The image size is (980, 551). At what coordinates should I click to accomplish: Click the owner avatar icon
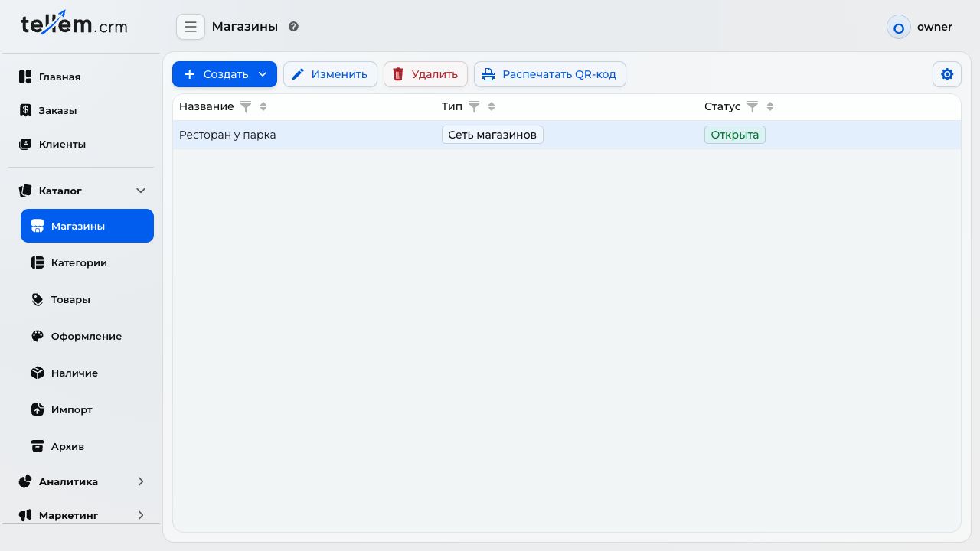point(898,28)
